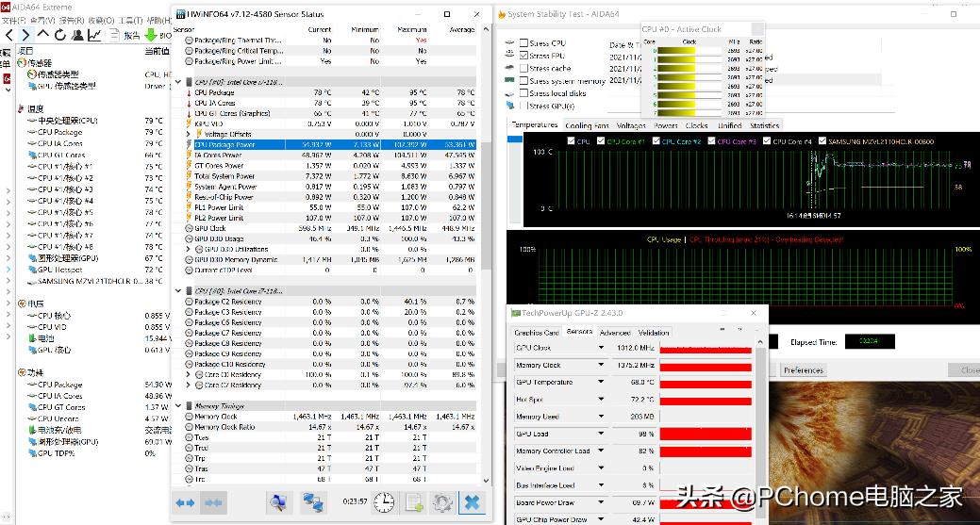The width and height of the screenshot is (980, 525).
Task: Click HWiNFO expand columns blue arrows icon
Action: coord(185,502)
